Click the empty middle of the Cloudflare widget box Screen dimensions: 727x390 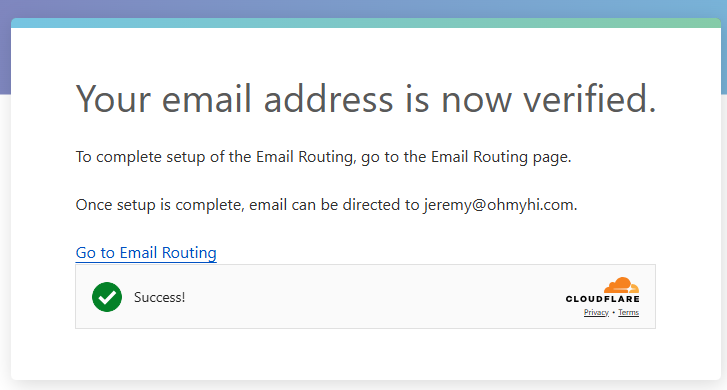tap(371, 297)
